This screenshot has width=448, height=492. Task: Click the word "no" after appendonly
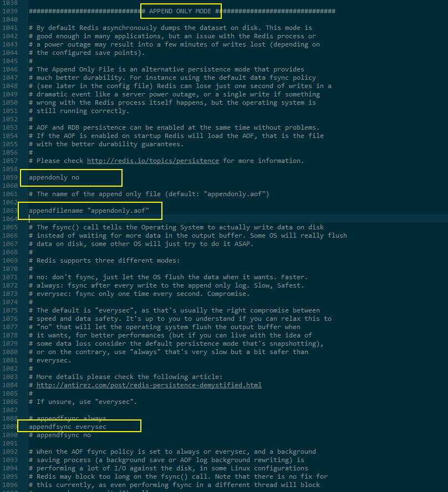[x=75, y=177]
